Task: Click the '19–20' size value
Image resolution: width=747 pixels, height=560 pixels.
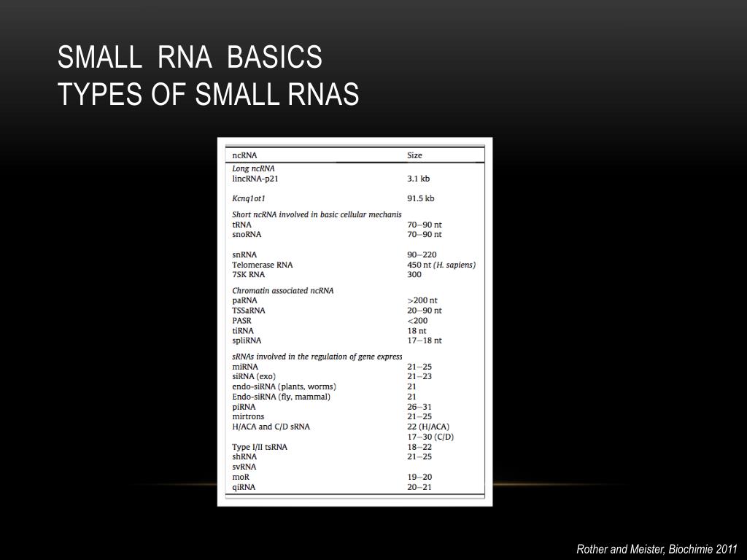Action: coord(419,477)
